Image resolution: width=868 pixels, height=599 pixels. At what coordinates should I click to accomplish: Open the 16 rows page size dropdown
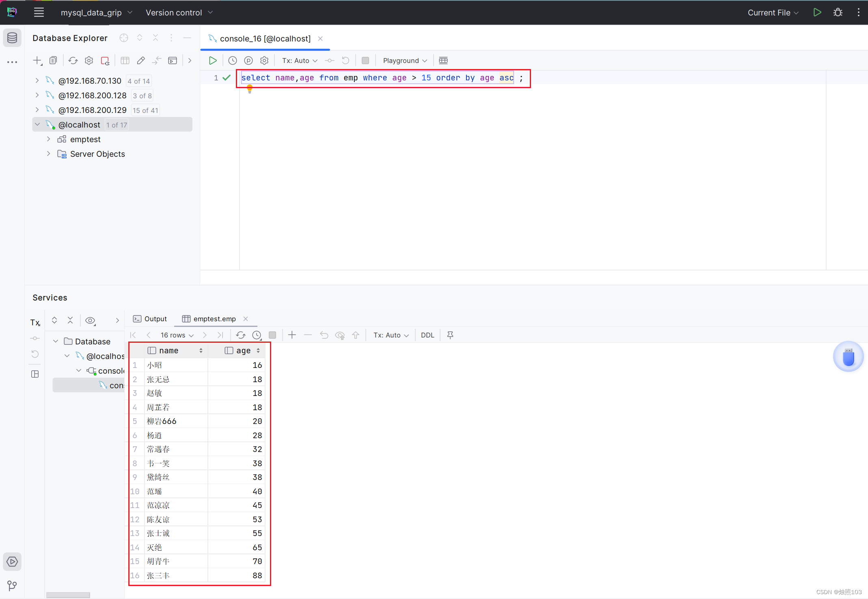coord(177,335)
